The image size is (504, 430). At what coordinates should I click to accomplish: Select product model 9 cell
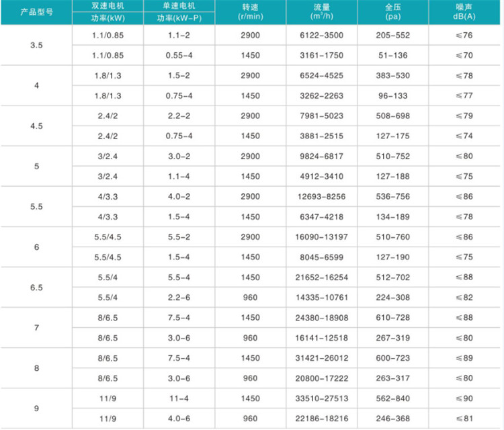pos(36,408)
